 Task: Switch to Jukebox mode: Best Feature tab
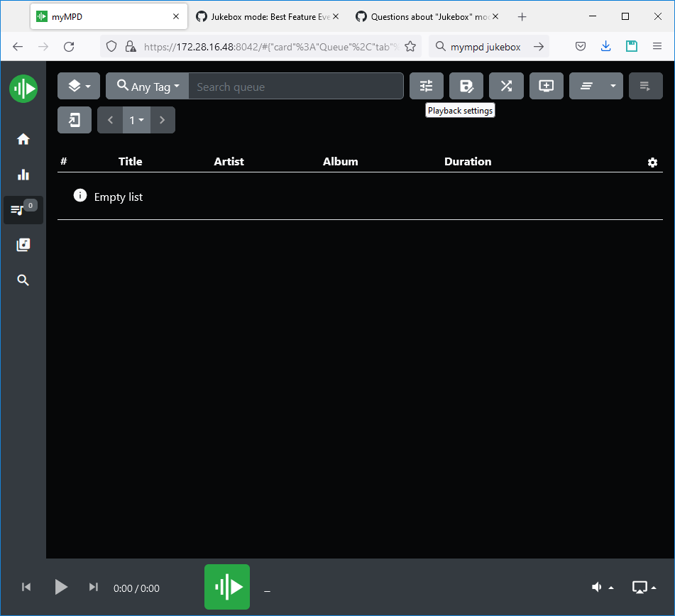pos(268,16)
